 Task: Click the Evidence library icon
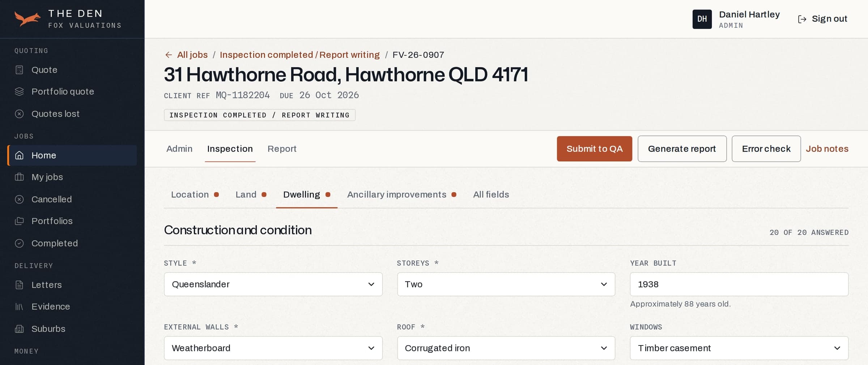tap(19, 306)
